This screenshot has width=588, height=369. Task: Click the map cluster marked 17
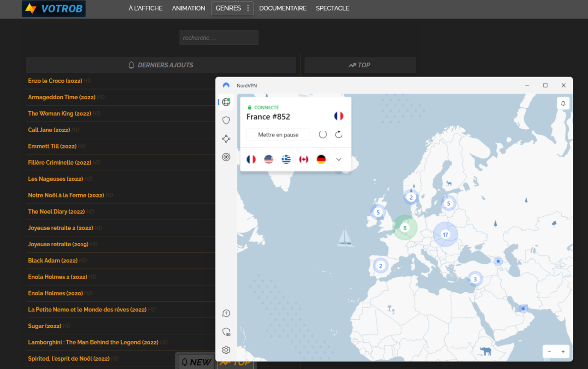(x=445, y=234)
